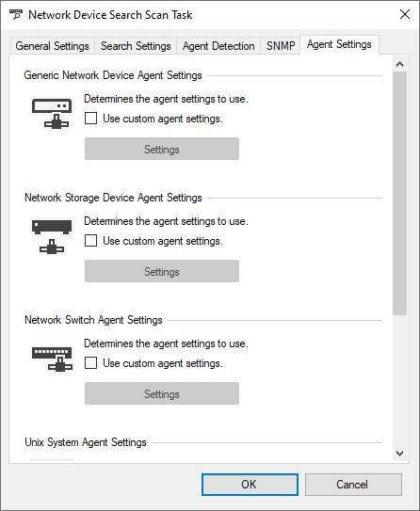Switch to the Agent Detection tab
Image resolution: width=420 pixels, height=511 pixels.
click(218, 46)
